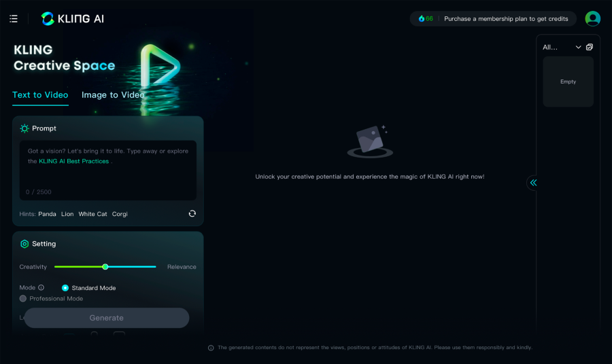Viewport: 612px width, 364px height.
Task: Click the multi-select copy icon beside All
Action: coord(590,47)
